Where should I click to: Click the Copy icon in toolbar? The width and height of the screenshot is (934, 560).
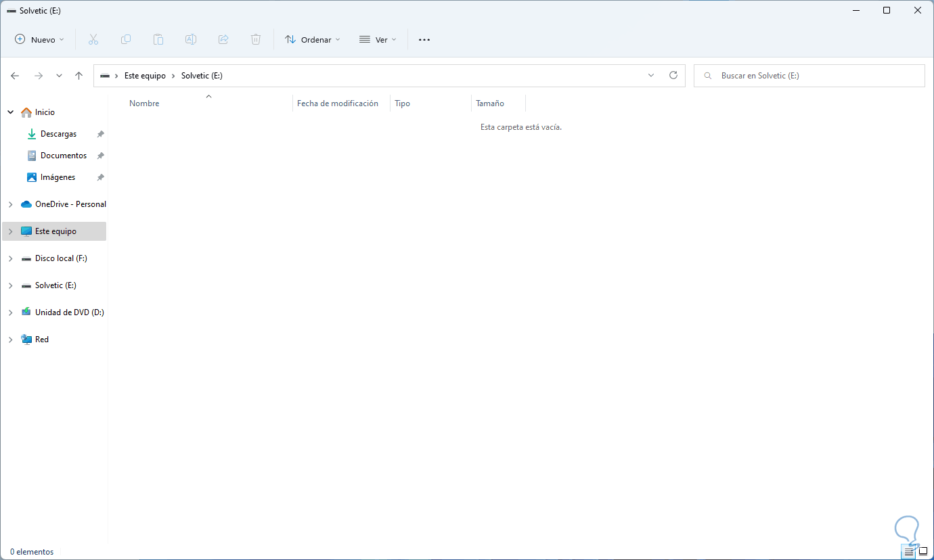click(x=126, y=40)
